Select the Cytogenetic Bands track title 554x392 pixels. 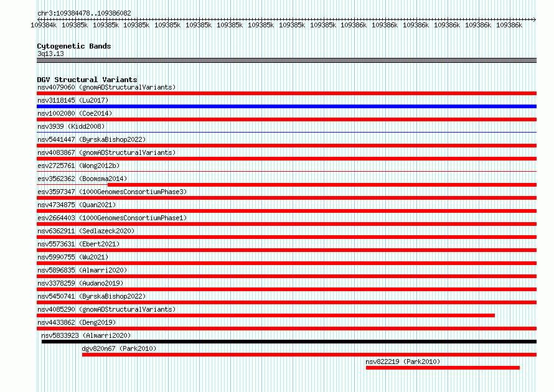point(74,46)
